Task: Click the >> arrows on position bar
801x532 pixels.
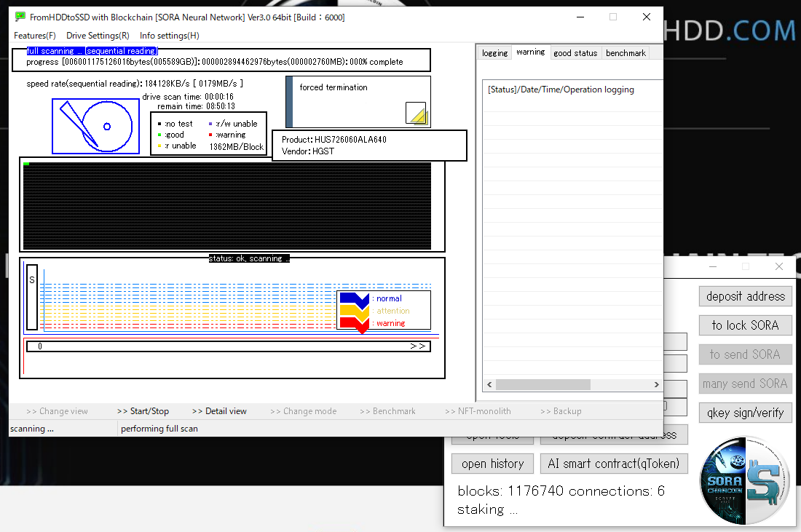Action: point(417,346)
